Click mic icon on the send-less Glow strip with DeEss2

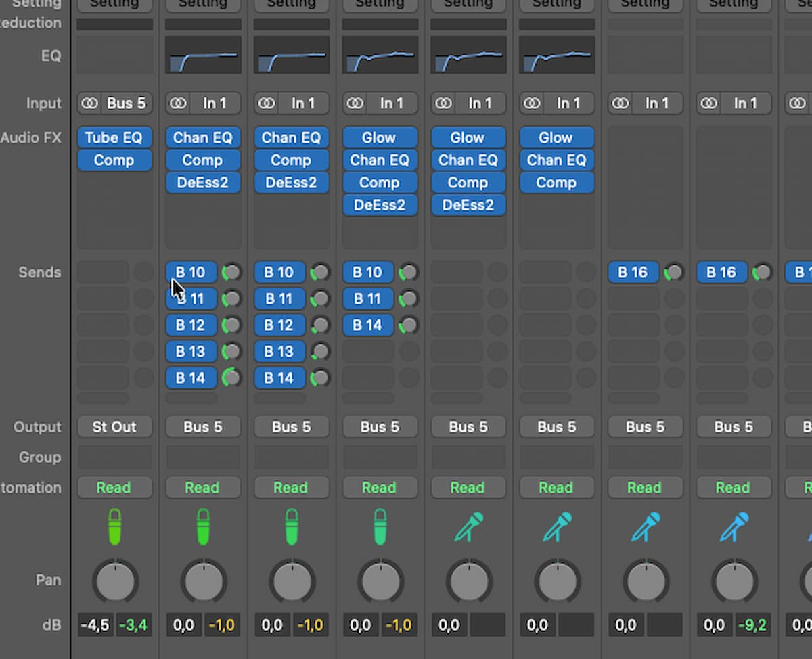pos(468,527)
